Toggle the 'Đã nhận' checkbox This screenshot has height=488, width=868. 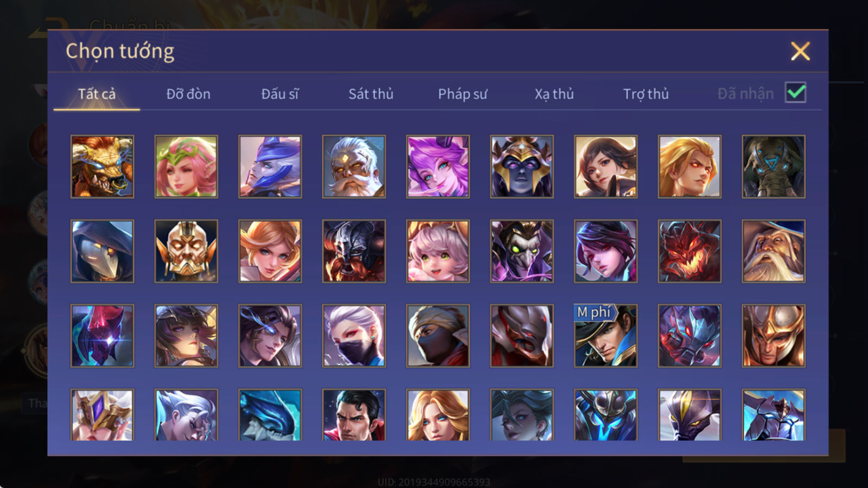(795, 93)
